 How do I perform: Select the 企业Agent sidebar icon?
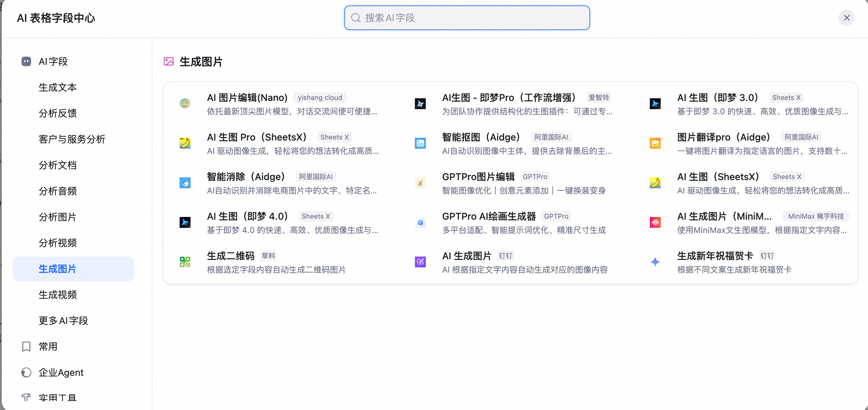coord(26,372)
